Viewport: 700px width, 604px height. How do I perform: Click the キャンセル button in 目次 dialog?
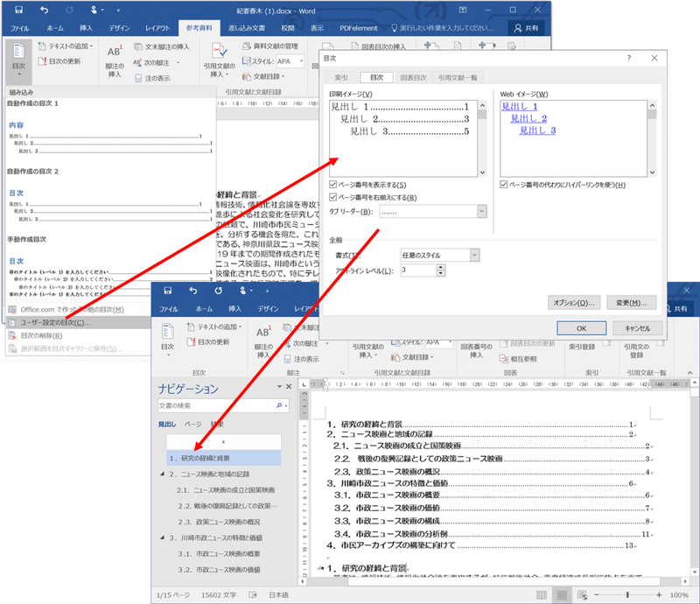coord(637,328)
